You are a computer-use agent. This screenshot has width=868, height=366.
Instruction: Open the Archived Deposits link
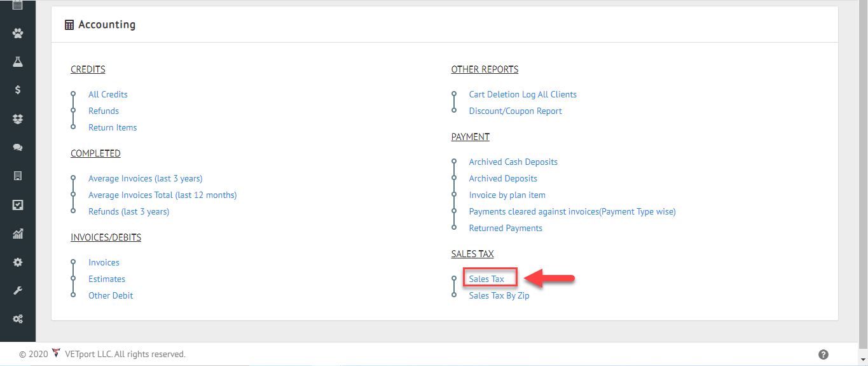[x=503, y=178]
